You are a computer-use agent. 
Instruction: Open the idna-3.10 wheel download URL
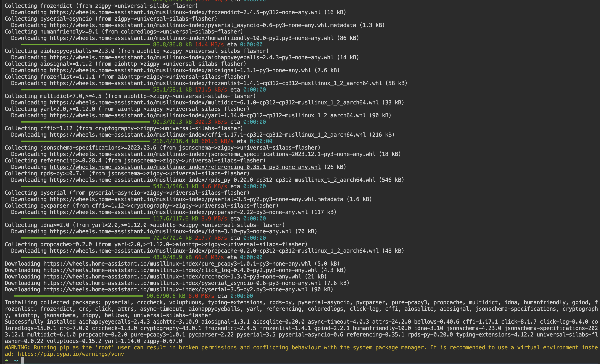[170, 232]
